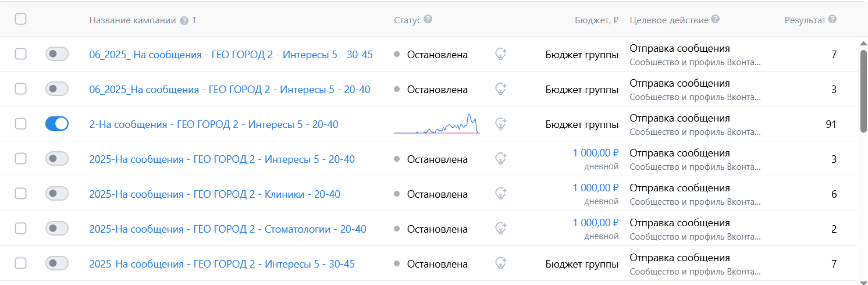This screenshot has width=868, height=285.
Task: Edit 1 000,00 ₽ budget of Стоматологии campaign
Action: click(595, 223)
